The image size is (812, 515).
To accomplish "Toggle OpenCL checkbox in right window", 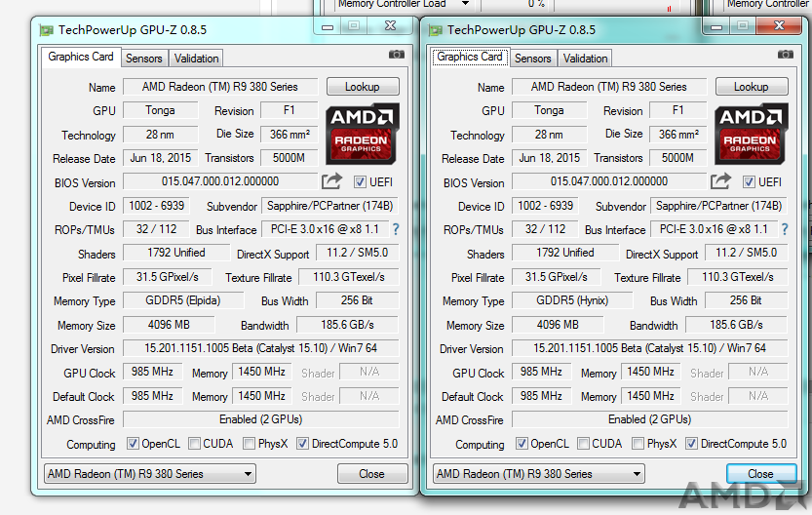I will point(522,444).
